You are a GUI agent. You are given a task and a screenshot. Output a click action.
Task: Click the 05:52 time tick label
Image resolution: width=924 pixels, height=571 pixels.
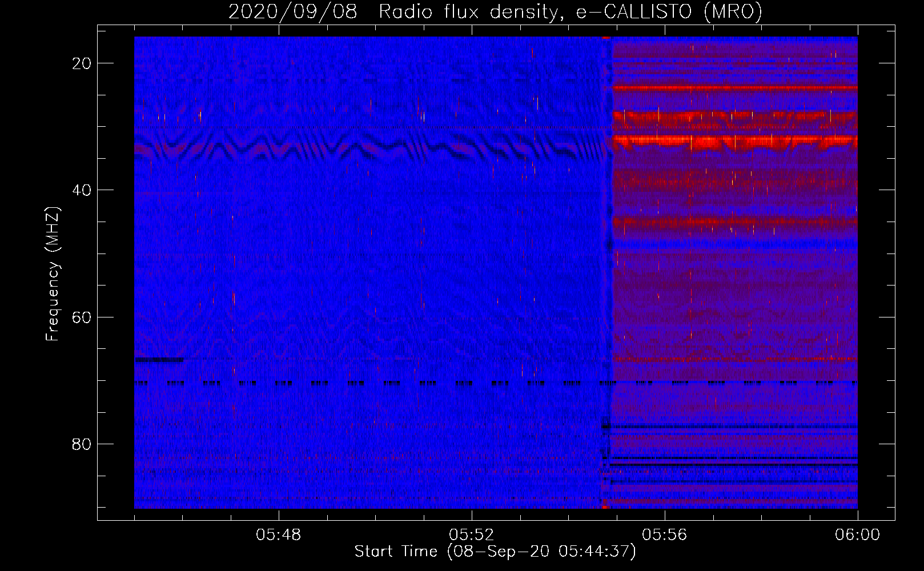tap(472, 535)
